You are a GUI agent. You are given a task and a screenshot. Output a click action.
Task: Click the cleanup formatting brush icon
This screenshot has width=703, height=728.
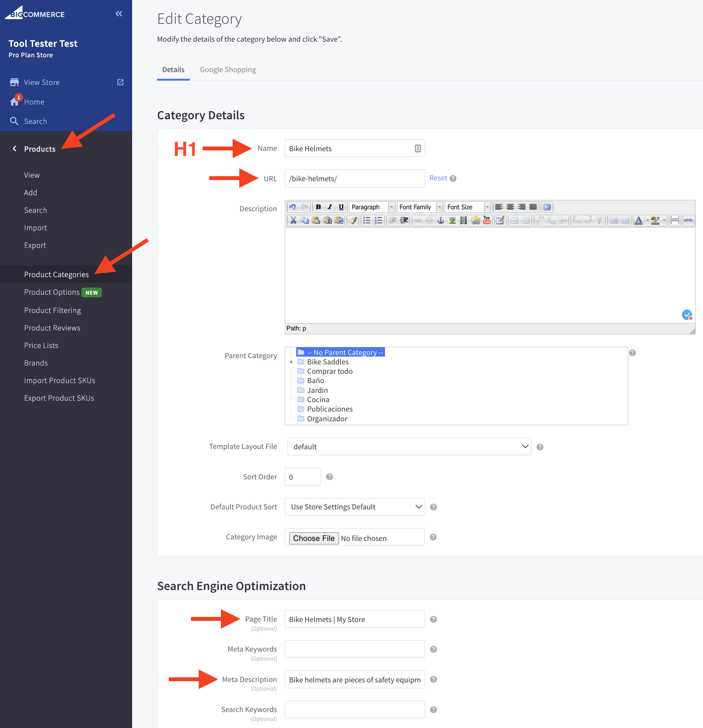pos(353,221)
